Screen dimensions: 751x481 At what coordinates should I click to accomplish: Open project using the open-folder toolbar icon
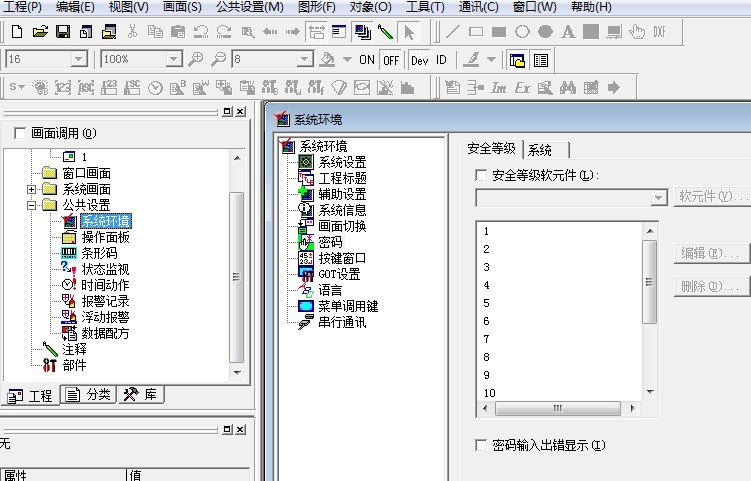click(40, 32)
